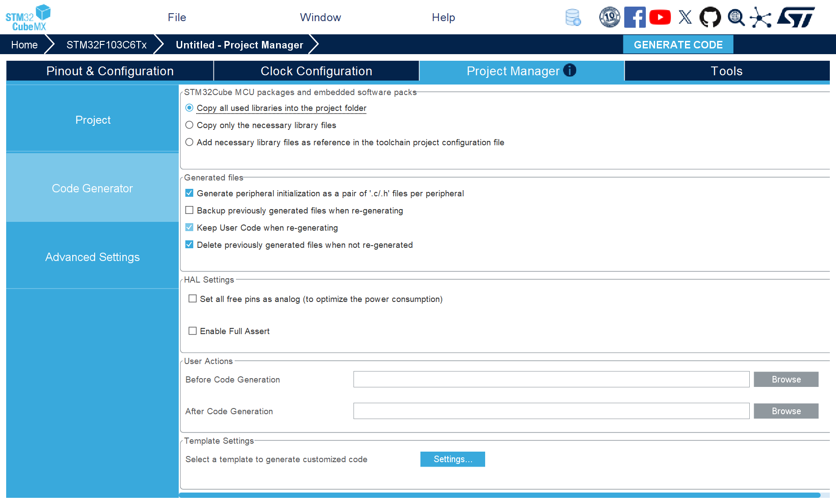The width and height of the screenshot is (836, 504).
Task: Open the X (Twitter) icon link
Action: tap(685, 18)
